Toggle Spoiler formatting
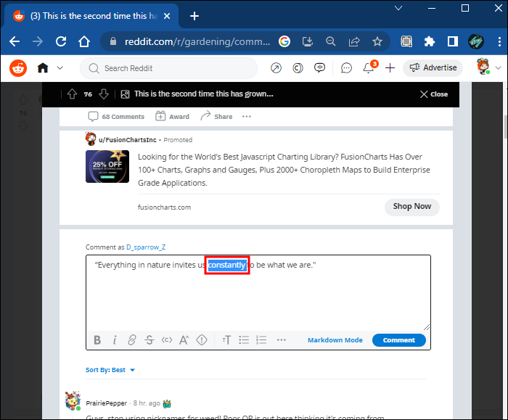 202,340
